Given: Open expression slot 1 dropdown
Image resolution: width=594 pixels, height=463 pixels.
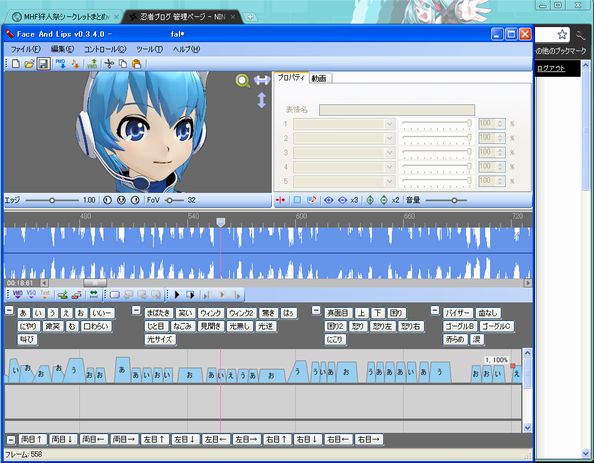Looking at the screenshot, I should (x=389, y=124).
